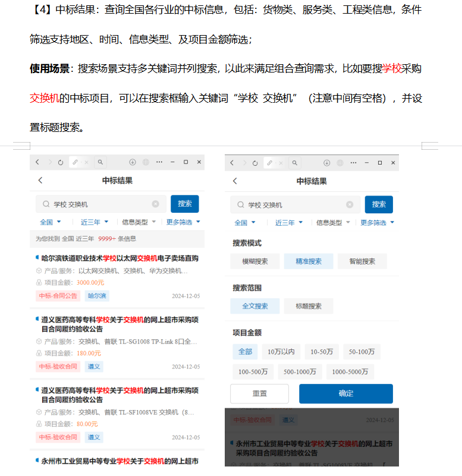Open 哈尔滨铁道职业技术学校 result title
This screenshot has width=462, height=476.
point(120,259)
